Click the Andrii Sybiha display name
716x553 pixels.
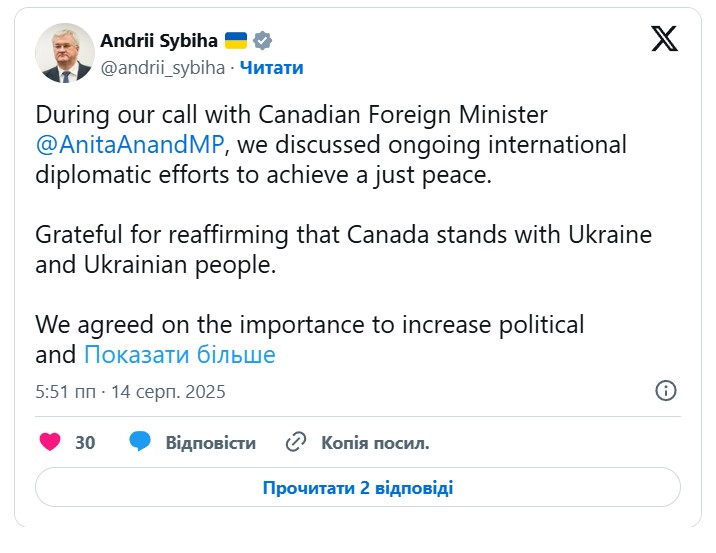(x=158, y=41)
